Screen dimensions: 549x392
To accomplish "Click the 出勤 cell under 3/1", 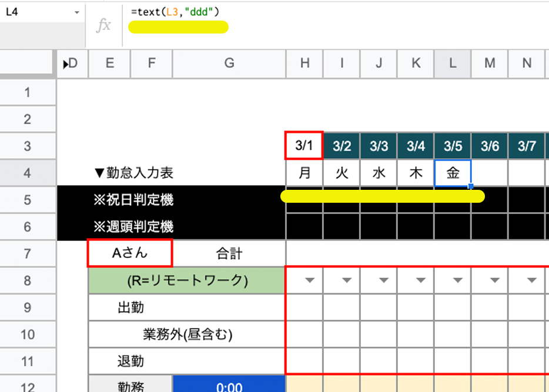I will 304,307.
